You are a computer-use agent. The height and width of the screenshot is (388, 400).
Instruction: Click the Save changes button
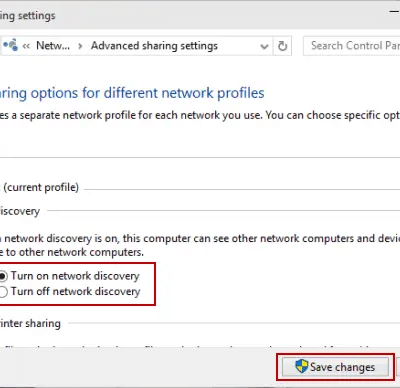(x=336, y=367)
